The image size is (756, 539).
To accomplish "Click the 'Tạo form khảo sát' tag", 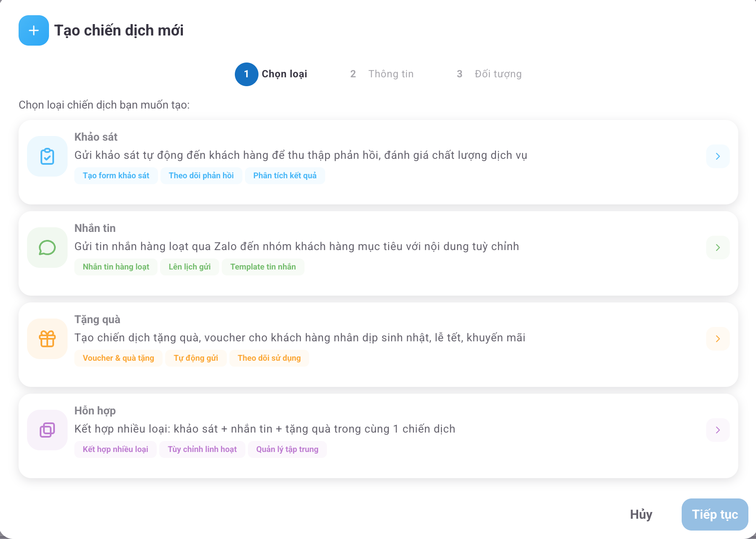I will tap(116, 175).
